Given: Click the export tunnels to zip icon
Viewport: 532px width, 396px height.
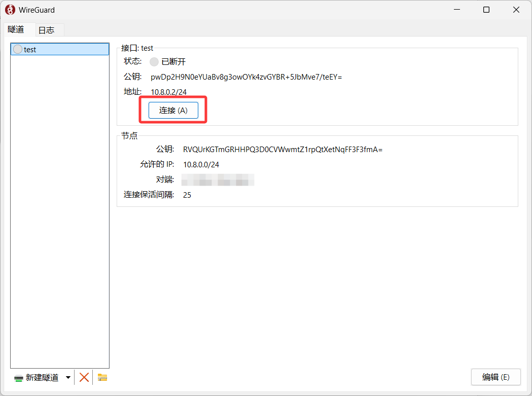Looking at the screenshot, I should coord(102,377).
